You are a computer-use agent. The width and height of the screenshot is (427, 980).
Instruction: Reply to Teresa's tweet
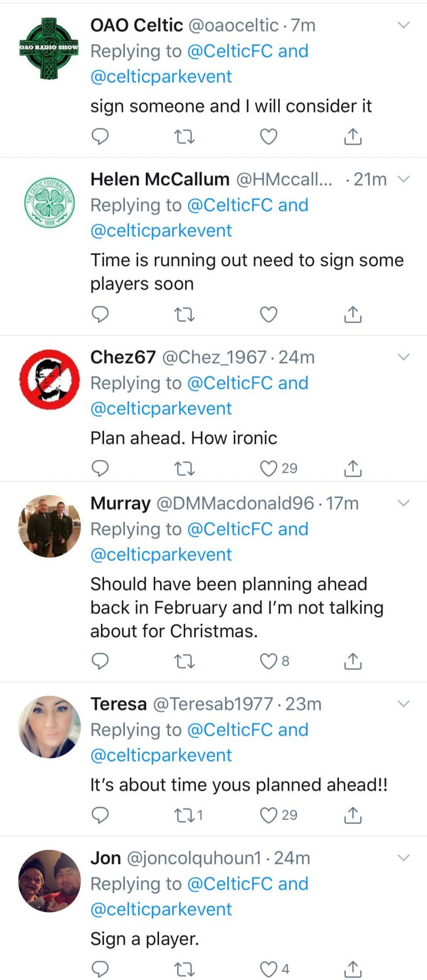point(100,815)
